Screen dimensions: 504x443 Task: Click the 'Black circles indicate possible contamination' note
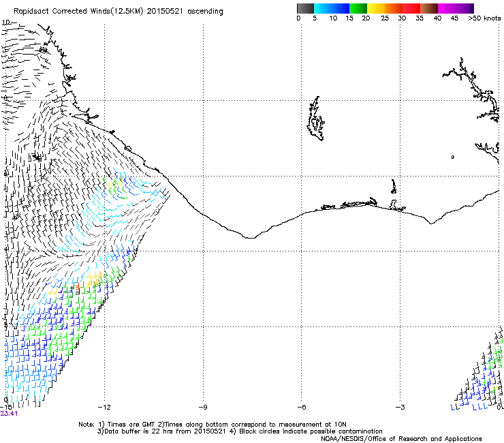[311, 431]
